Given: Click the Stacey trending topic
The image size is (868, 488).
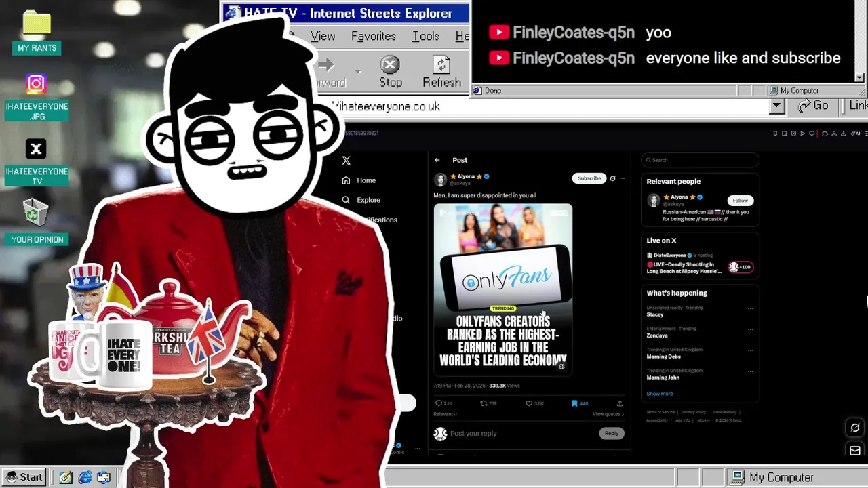Looking at the screenshot, I should 655,314.
